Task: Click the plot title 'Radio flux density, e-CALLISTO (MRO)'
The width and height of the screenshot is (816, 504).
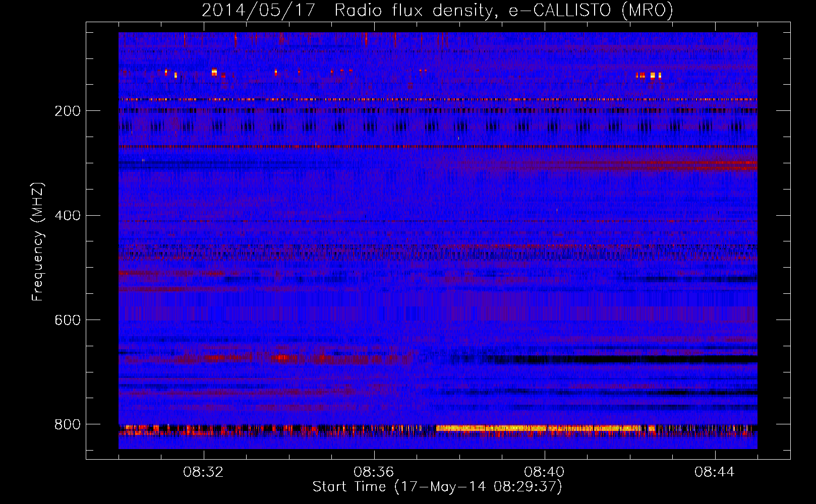Action: pyautogui.click(x=504, y=10)
